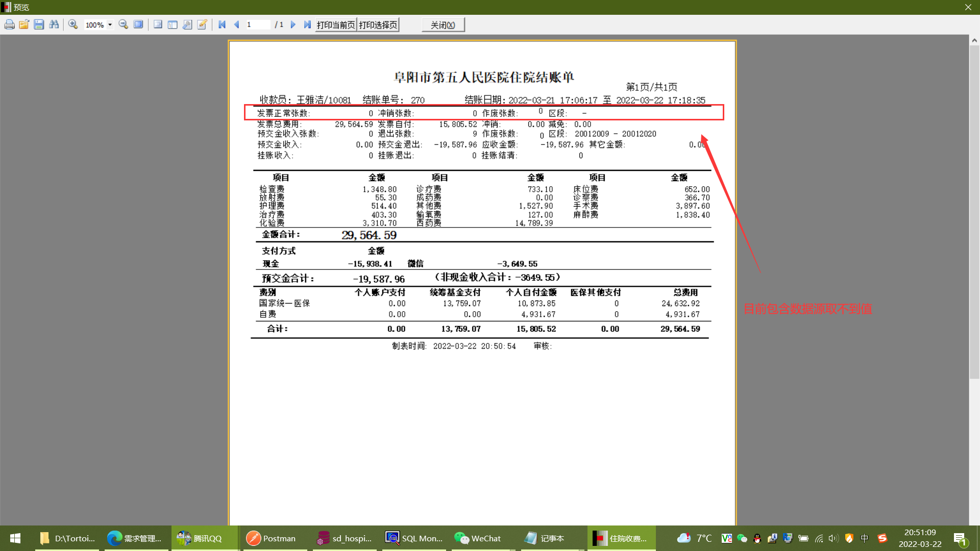Expand the 100% zoom dropdown
980x551 pixels.
[x=110, y=24]
